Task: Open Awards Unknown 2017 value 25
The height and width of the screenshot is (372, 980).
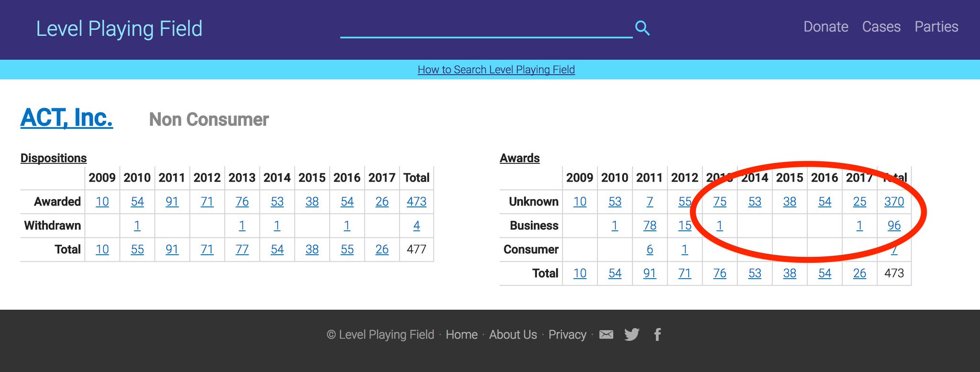Action: click(x=859, y=202)
